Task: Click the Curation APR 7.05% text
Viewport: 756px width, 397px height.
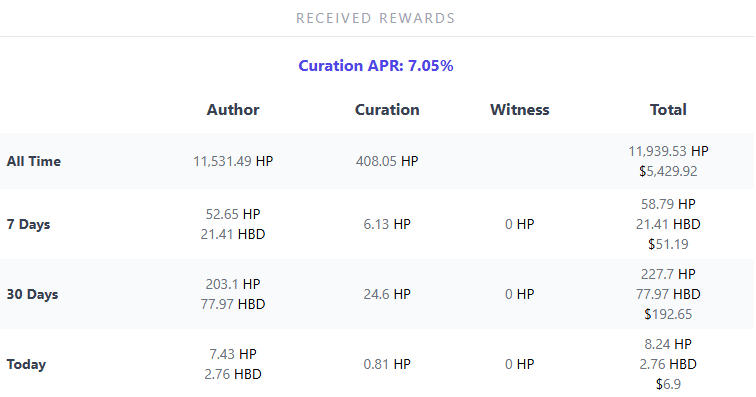Action: point(376,66)
